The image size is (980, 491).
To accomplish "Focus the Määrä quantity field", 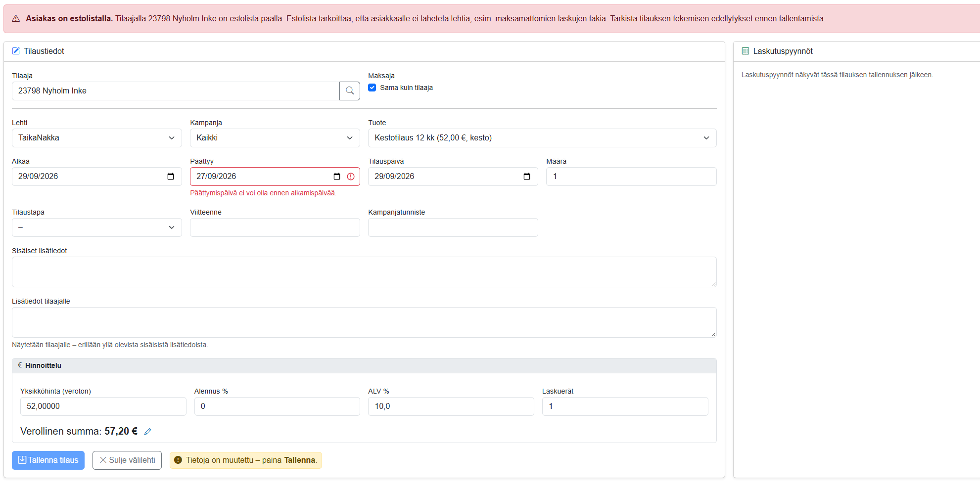I will coord(631,177).
